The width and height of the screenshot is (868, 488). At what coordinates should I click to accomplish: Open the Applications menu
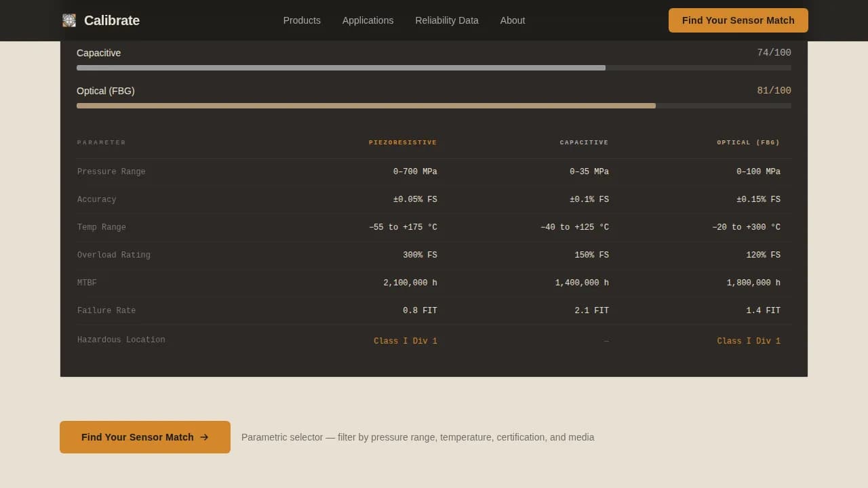point(368,20)
